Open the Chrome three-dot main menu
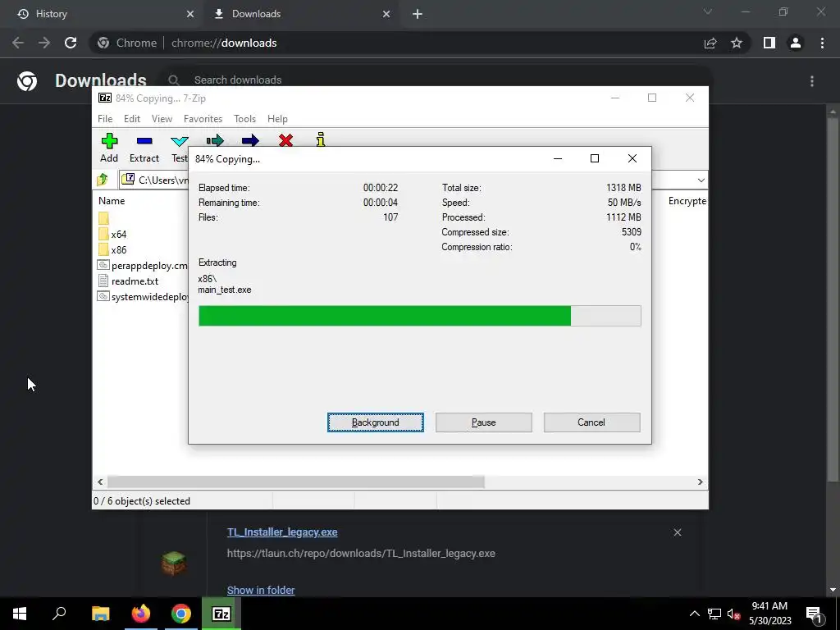Image resolution: width=840 pixels, height=630 pixels. pyautogui.click(x=822, y=43)
